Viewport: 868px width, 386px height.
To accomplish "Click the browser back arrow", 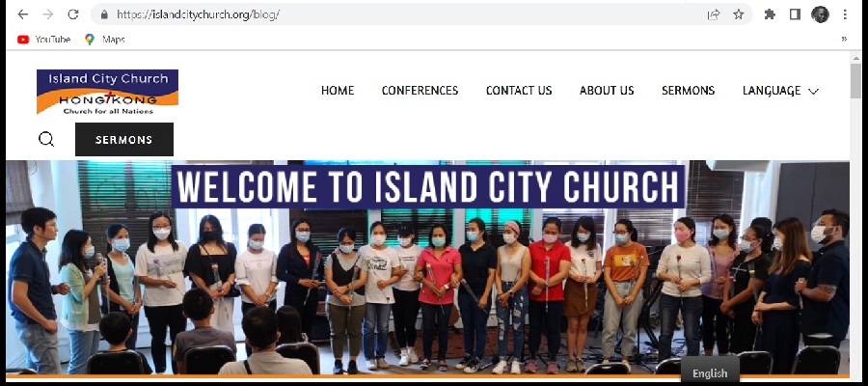I will [x=23, y=14].
